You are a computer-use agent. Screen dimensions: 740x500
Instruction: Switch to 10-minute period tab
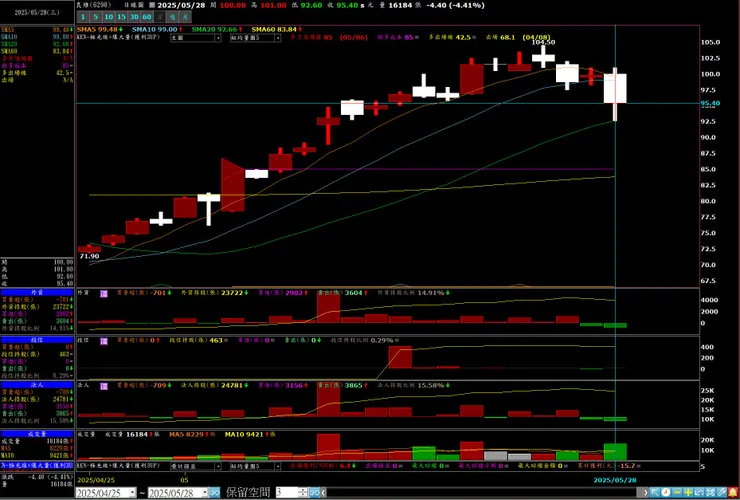click(109, 17)
